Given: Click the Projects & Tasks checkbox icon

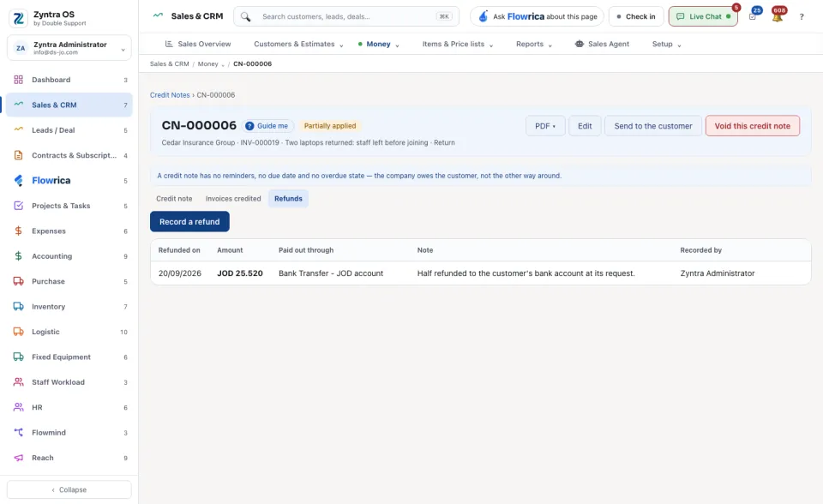Looking at the screenshot, I should pyautogui.click(x=18, y=205).
